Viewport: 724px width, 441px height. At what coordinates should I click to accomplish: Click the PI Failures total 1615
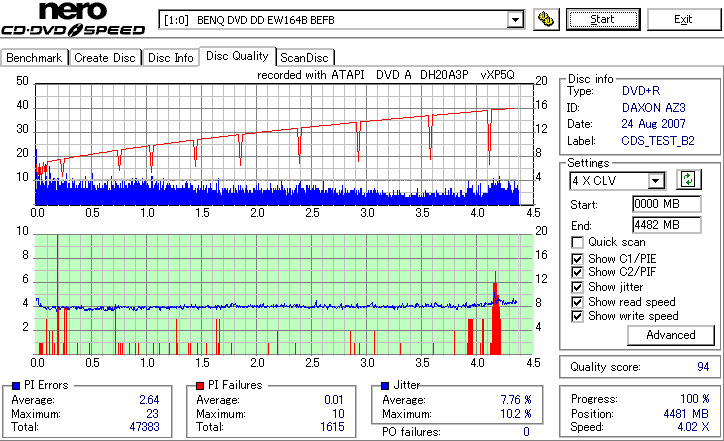coord(332,427)
